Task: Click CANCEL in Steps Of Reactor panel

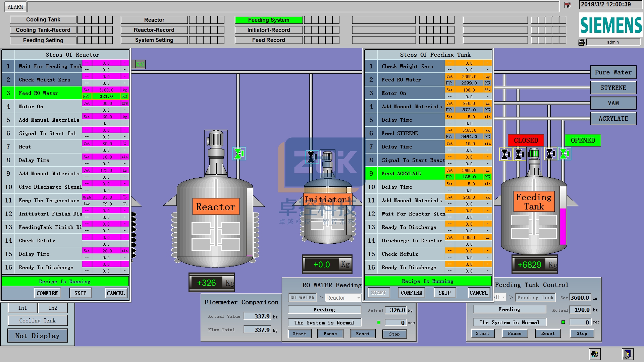Action: pos(116,293)
